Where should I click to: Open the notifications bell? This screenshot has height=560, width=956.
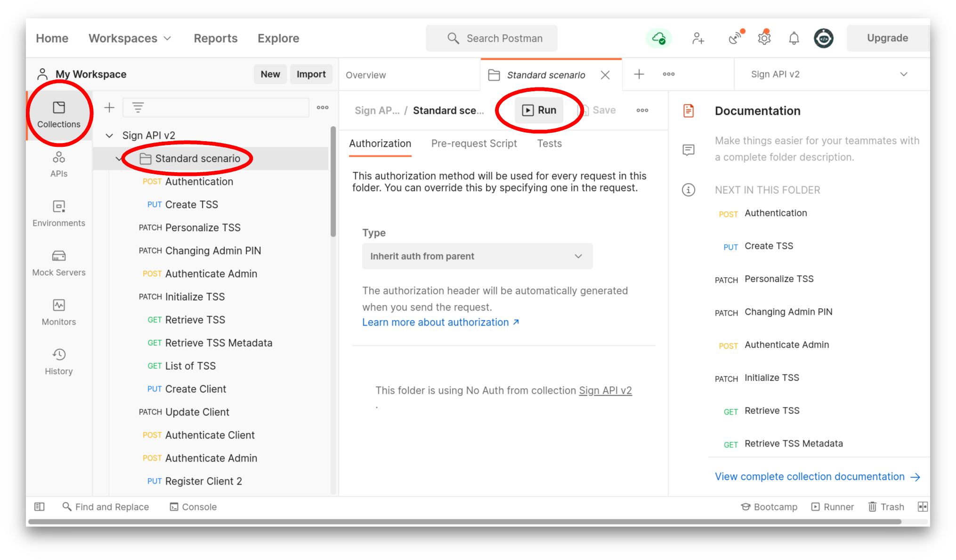tap(794, 38)
